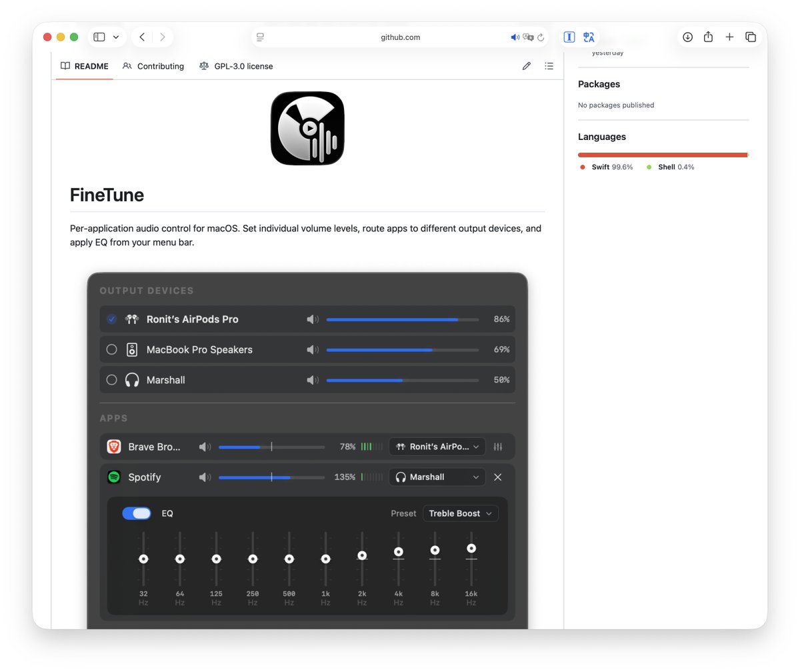
Task: Adjust the Brave Browser 78% volume slider
Action: coord(272,447)
